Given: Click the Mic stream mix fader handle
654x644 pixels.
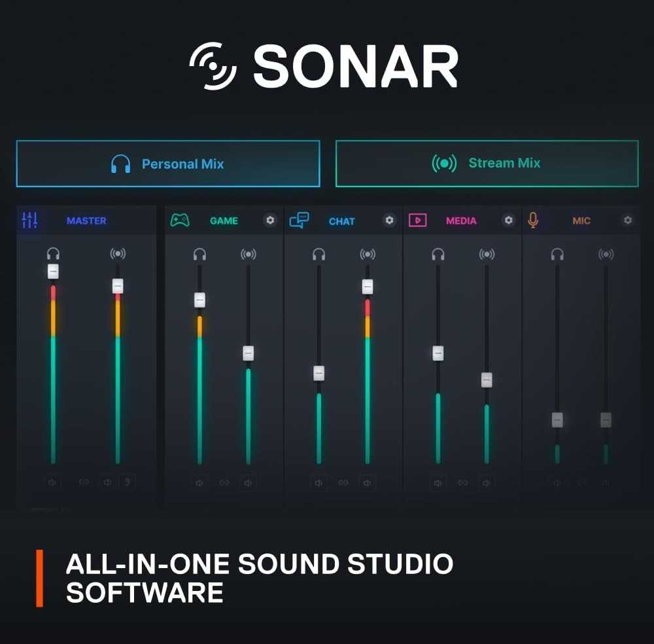Looking at the screenshot, I should point(606,420).
